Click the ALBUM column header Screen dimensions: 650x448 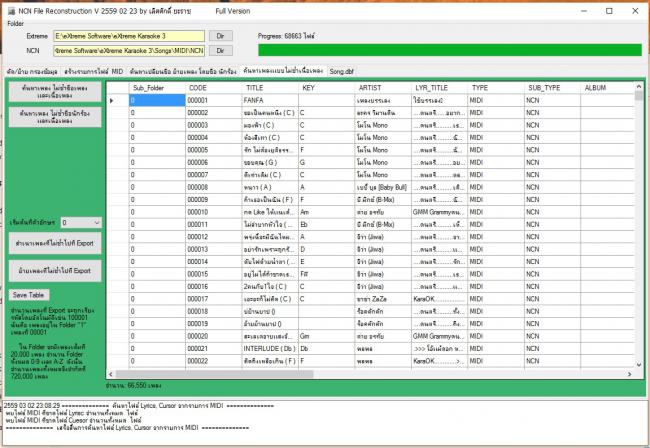click(x=607, y=88)
